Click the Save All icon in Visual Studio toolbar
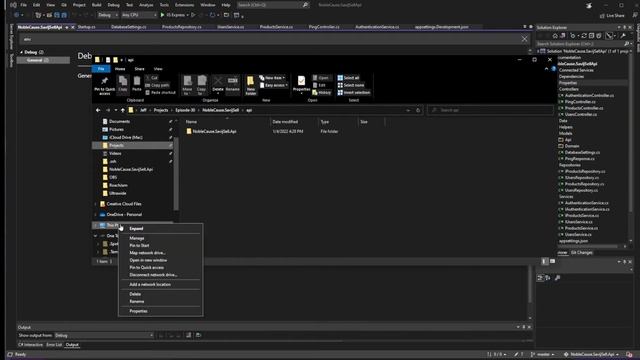Screen dimensions: 640x360 click(x=64, y=15)
